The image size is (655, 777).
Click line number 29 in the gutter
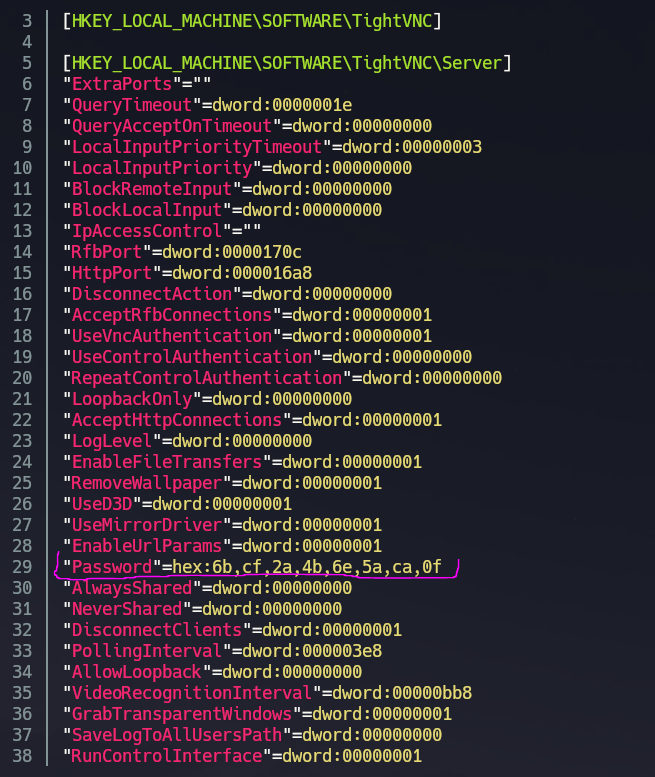coord(22,567)
